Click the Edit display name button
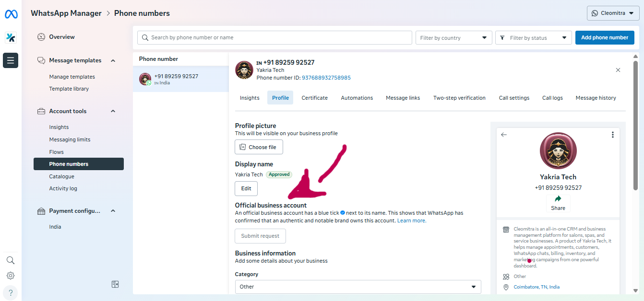Image resolution: width=644 pixels, height=301 pixels. click(246, 188)
